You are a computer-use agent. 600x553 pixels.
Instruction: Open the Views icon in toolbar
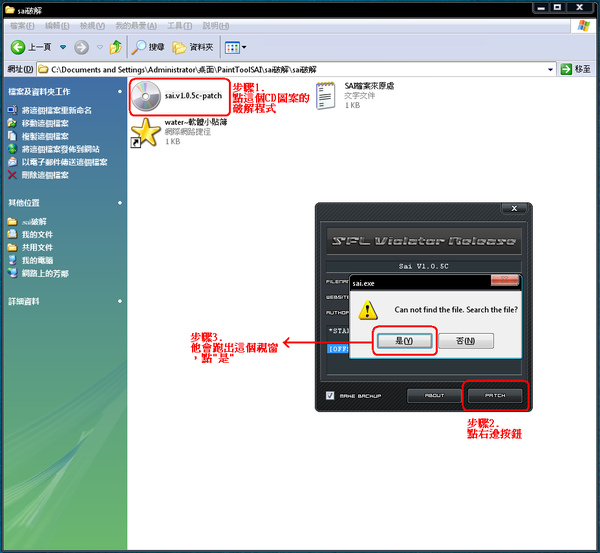[232, 47]
